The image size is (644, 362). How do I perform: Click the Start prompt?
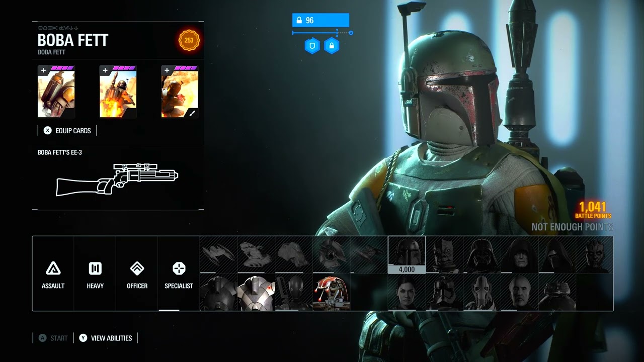pyautogui.click(x=53, y=338)
